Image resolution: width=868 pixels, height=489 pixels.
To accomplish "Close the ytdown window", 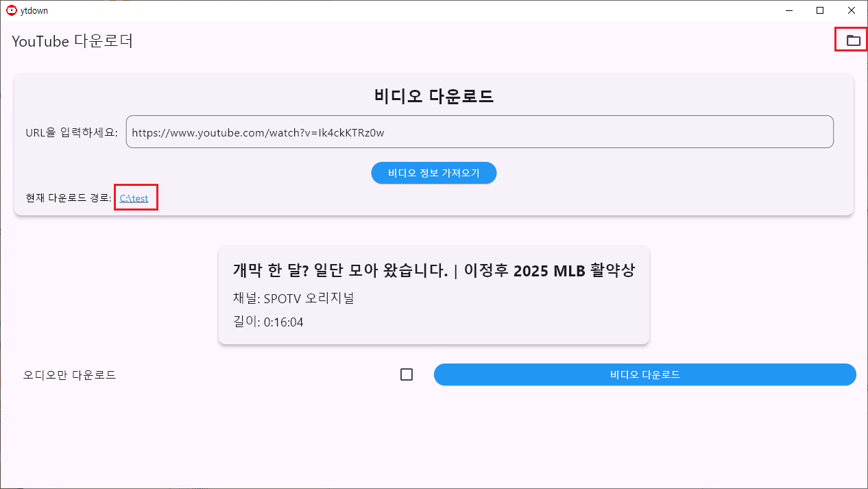I will tap(852, 10).
